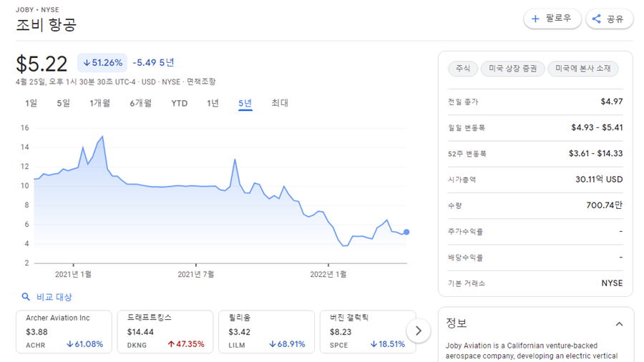Open the 드래프트킹스 DKNG card
The width and height of the screenshot is (644, 362).
click(x=165, y=332)
